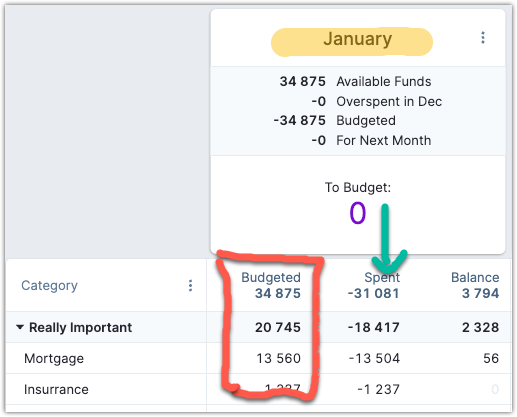The height and width of the screenshot is (417, 517).
Task: Click the Balance column header
Action: 475,277
